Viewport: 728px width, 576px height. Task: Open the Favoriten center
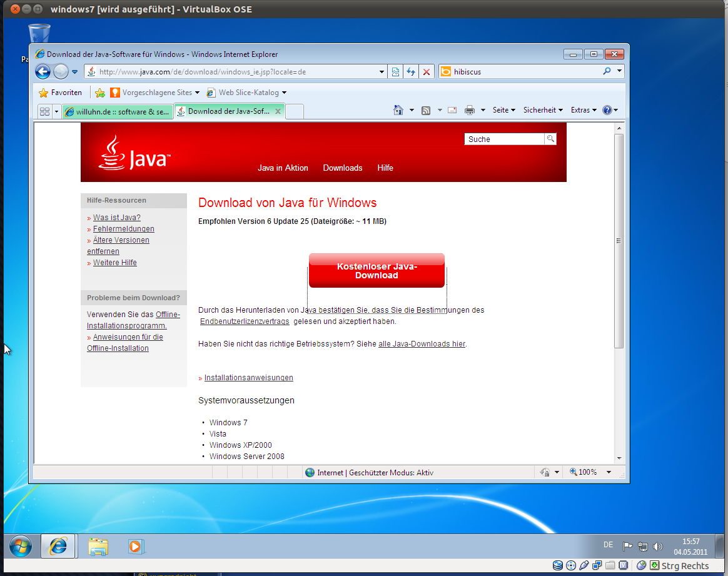pyautogui.click(x=61, y=93)
